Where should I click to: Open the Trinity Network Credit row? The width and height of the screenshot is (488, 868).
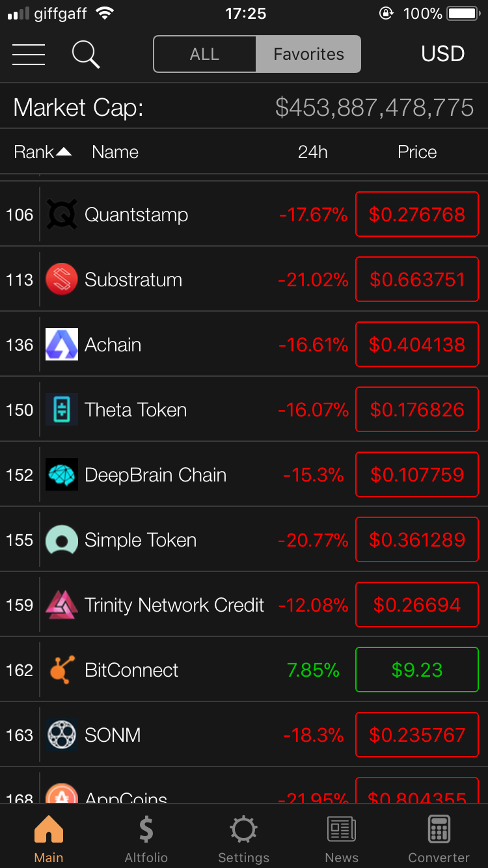tap(244, 604)
